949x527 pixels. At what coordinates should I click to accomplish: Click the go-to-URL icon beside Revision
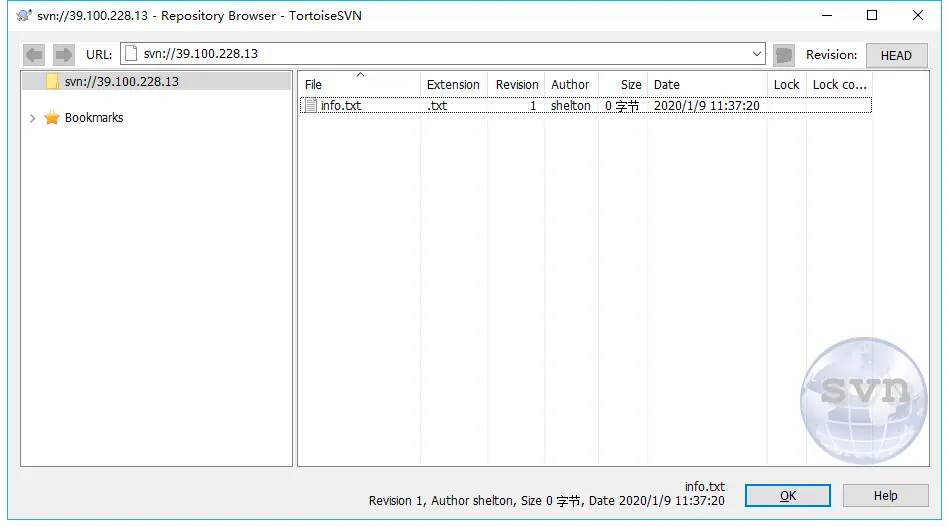point(784,55)
